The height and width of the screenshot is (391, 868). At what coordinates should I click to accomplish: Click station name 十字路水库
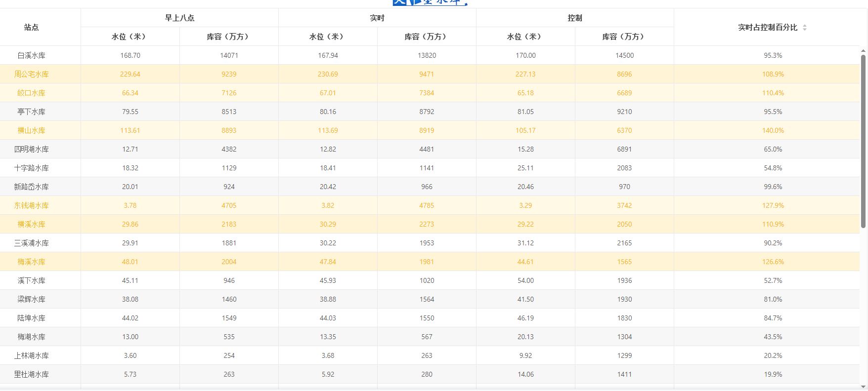[x=31, y=168]
